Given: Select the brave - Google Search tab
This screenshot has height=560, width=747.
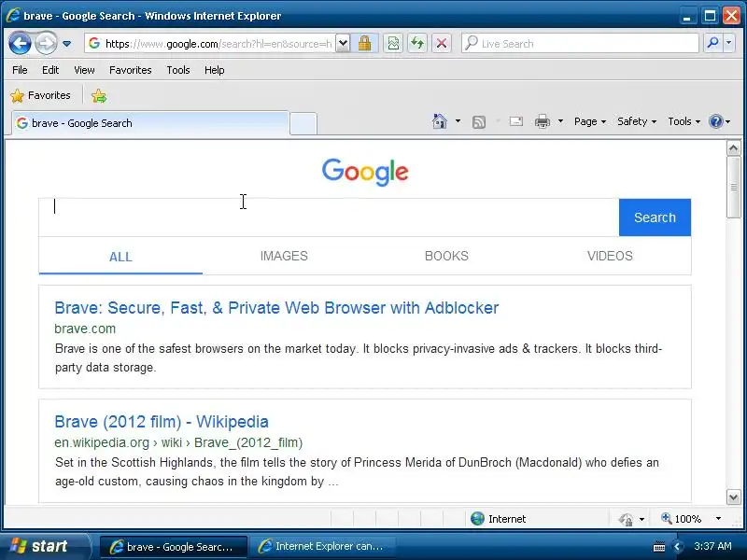Looking at the screenshot, I should click(x=150, y=123).
